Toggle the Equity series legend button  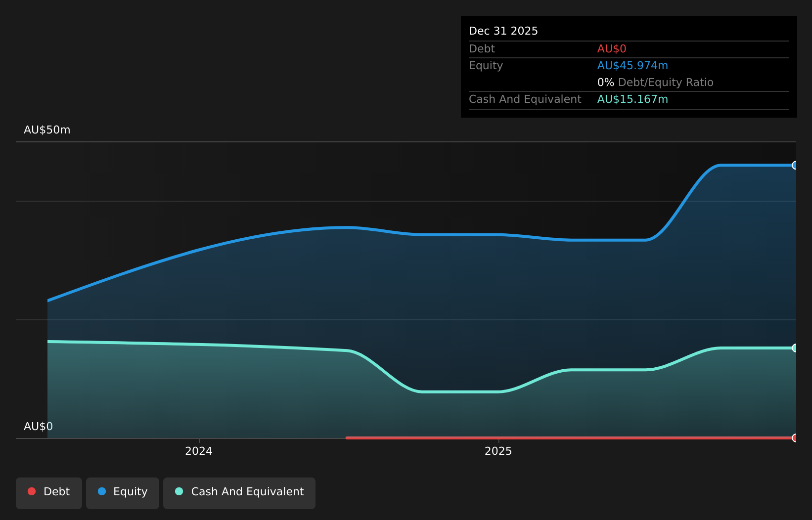(x=123, y=493)
